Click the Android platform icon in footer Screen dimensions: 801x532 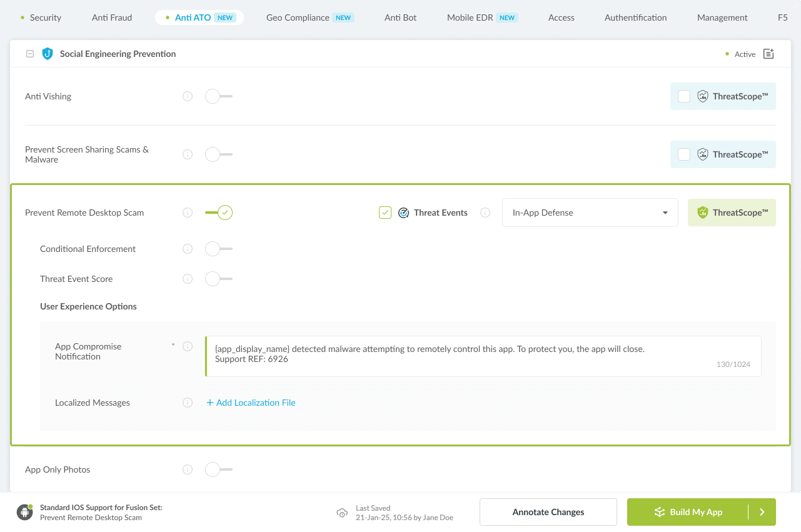point(25,512)
